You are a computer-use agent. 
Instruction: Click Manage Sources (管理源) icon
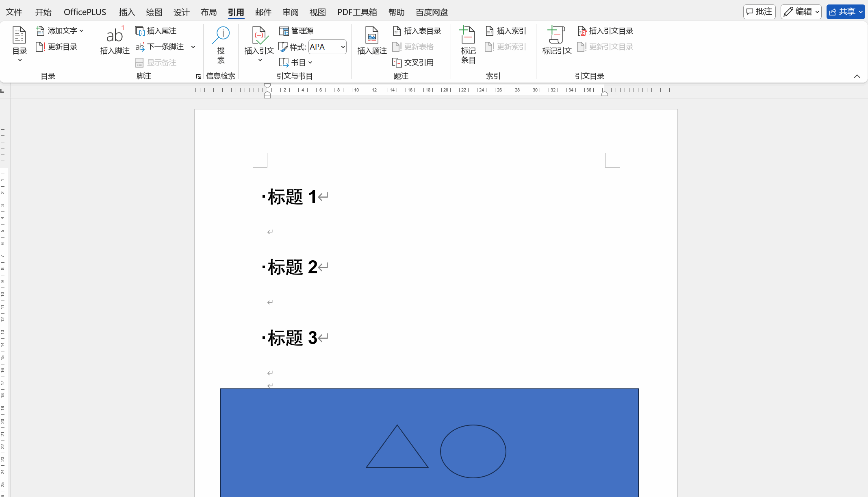284,31
